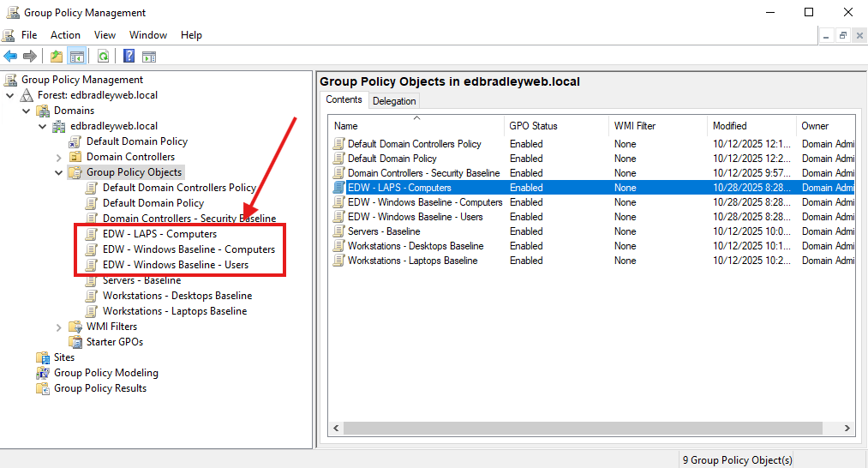Expand the Domain Controllers node
This screenshot has height=468, width=868.
click(x=58, y=158)
